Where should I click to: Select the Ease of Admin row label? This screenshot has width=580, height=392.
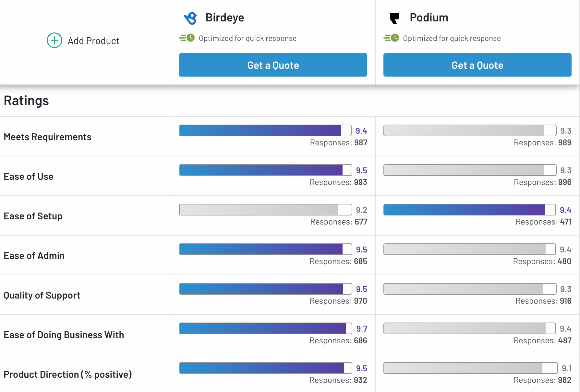coord(34,256)
